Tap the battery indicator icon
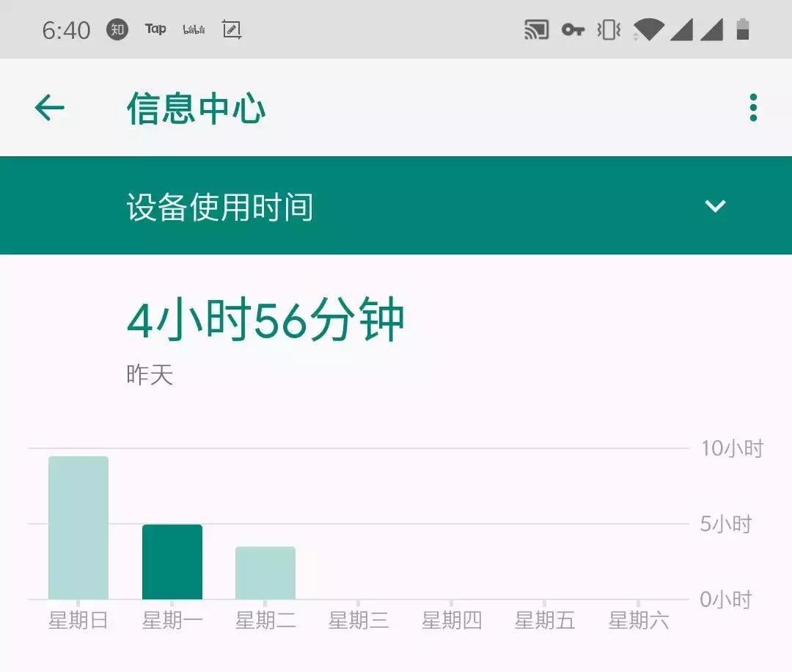The width and height of the screenshot is (792, 672). coord(742,29)
